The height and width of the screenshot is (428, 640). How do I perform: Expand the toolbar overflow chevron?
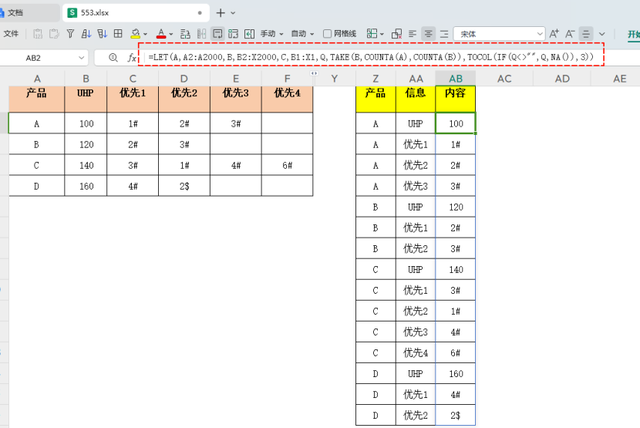(x=602, y=34)
